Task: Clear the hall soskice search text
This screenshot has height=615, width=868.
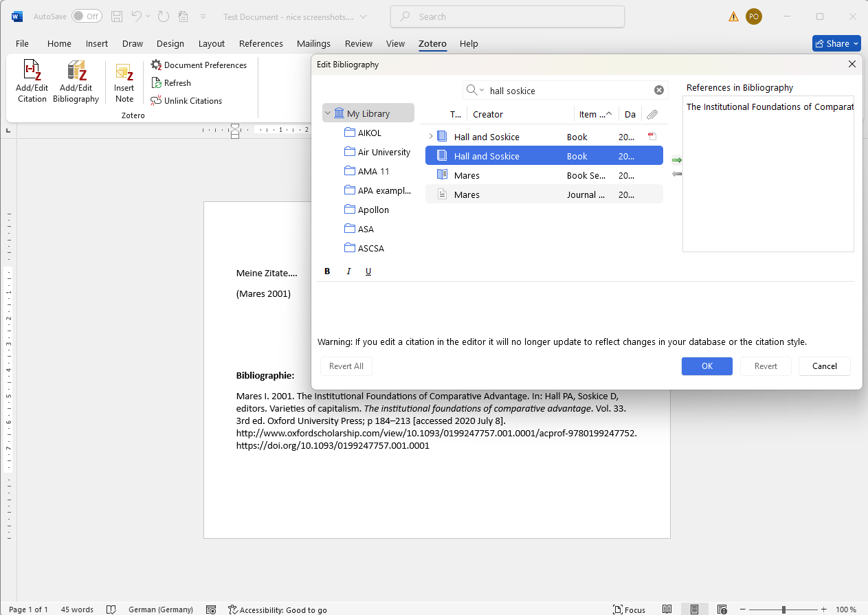Action: [659, 89]
